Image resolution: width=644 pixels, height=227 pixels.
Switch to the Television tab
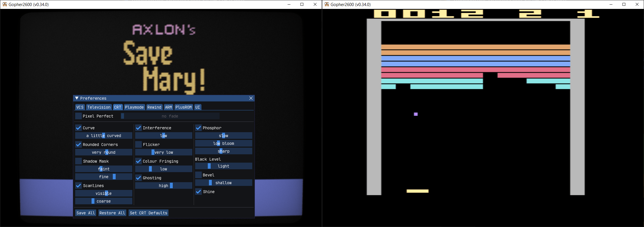[99, 107]
